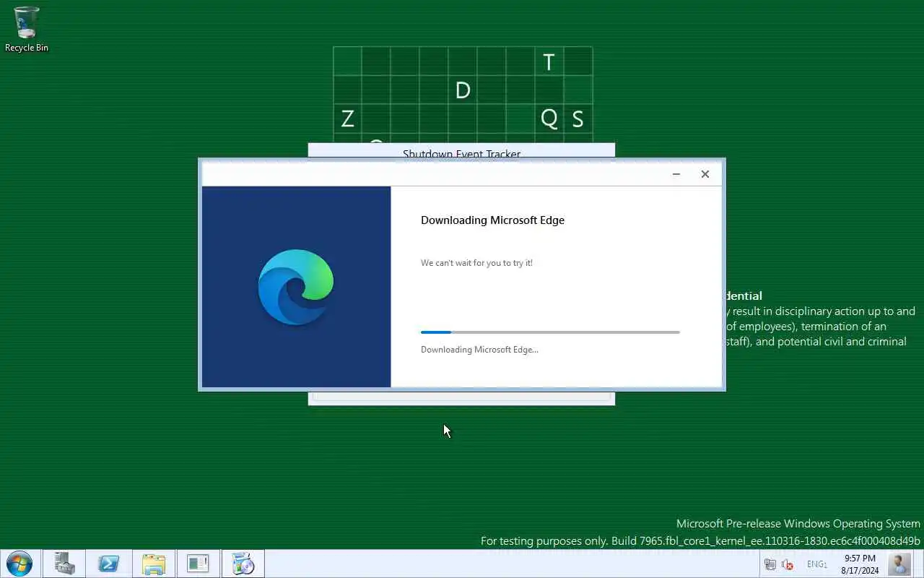Click the network status tray icon
Viewport: 924px width, 578px height.
(770, 564)
